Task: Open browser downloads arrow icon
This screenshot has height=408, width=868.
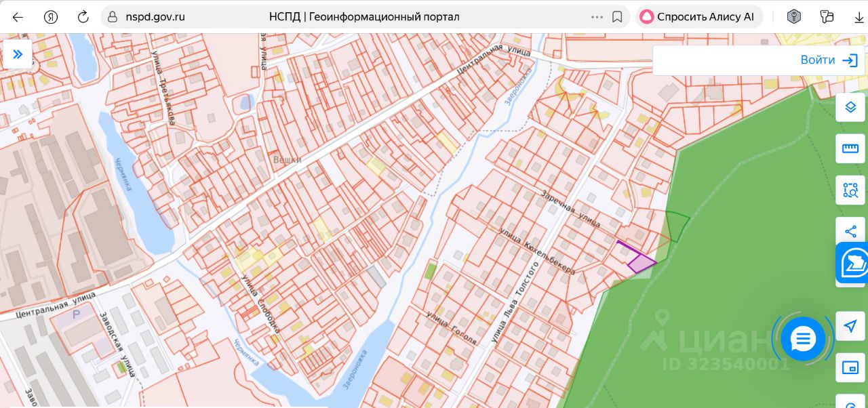Action: click(x=859, y=17)
